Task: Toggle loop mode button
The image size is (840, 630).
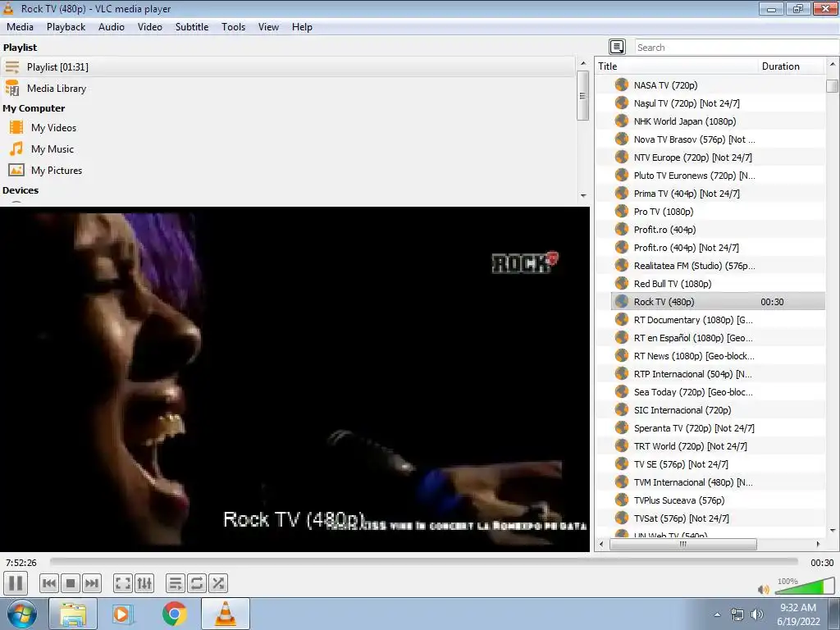Action: tap(197, 583)
